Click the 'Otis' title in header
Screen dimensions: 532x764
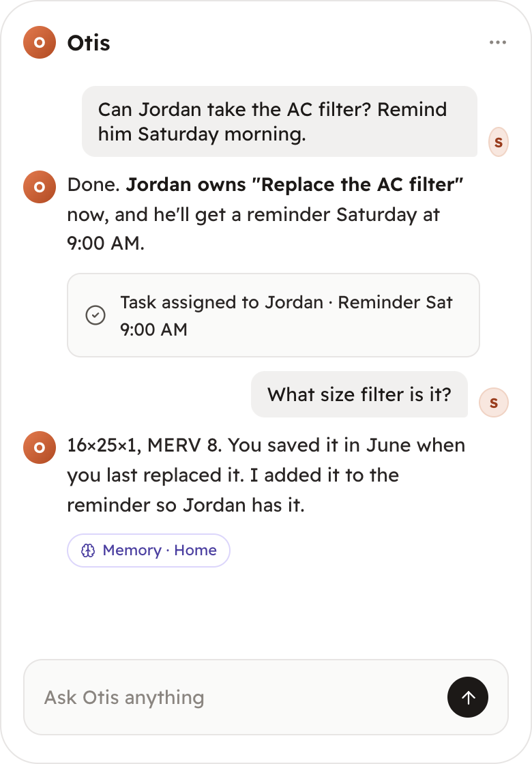(x=89, y=43)
